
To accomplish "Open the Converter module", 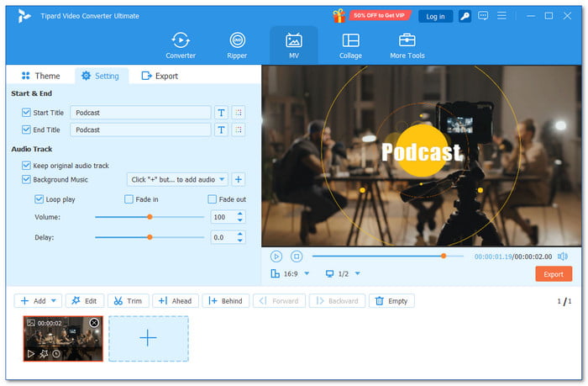I will tap(181, 45).
